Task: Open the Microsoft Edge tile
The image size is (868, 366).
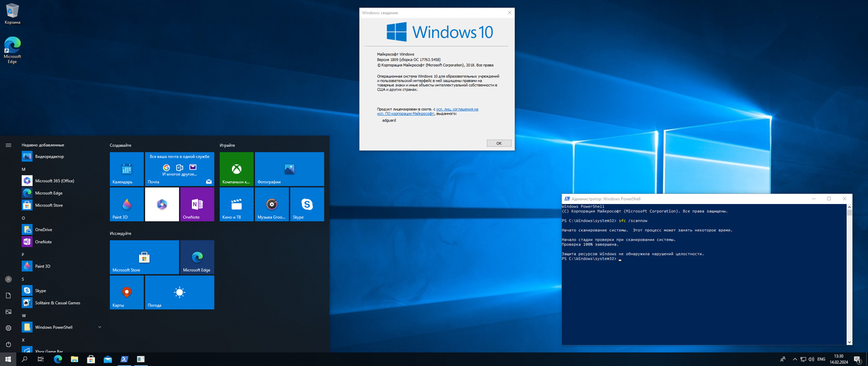Action: (197, 257)
